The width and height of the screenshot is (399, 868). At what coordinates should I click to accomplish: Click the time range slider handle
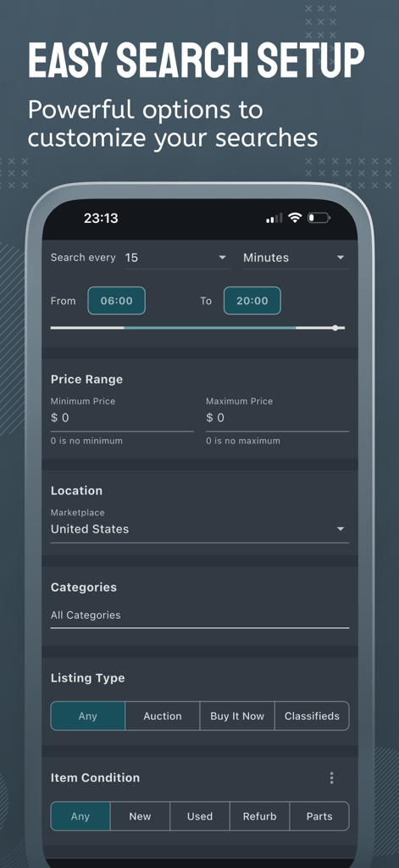(335, 328)
